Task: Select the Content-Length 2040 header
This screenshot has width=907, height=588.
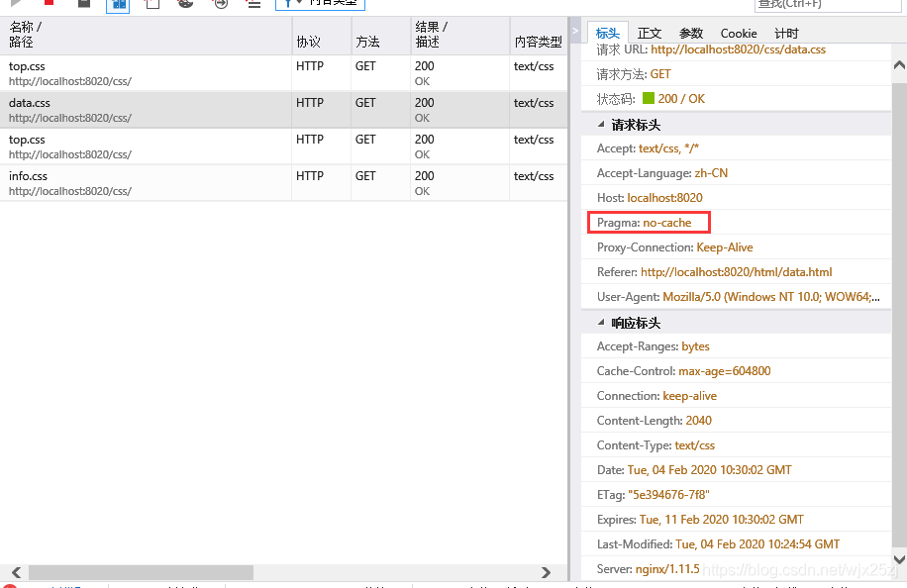Action: point(736,421)
